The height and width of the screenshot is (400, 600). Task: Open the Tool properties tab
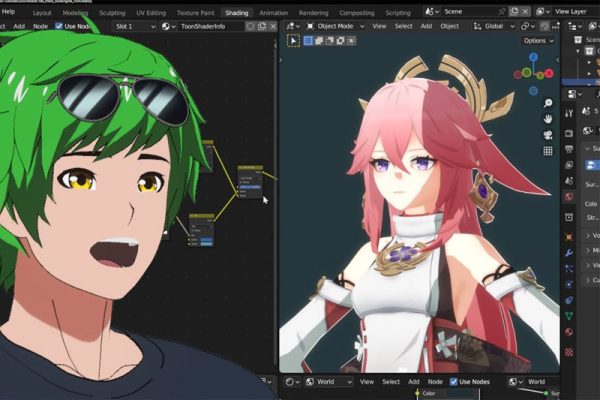coord(569,113)
